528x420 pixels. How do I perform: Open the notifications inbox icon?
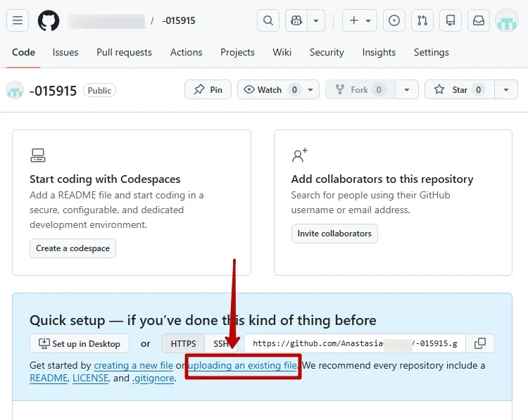[x=479, y=20]
